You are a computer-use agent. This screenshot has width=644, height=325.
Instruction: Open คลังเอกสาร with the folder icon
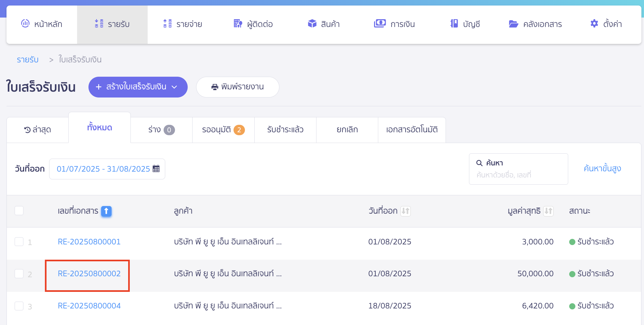click(x=513, y=23)
